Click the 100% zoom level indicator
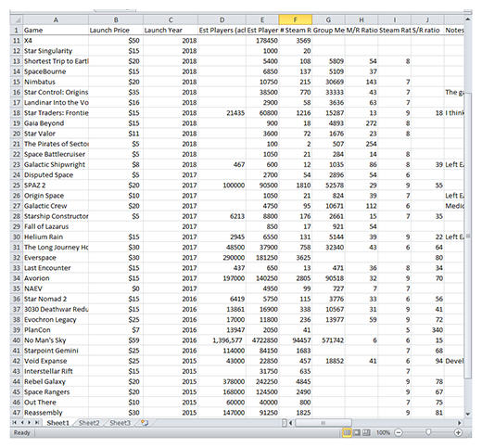Screen dimensions: 482x448 point(383,432)
